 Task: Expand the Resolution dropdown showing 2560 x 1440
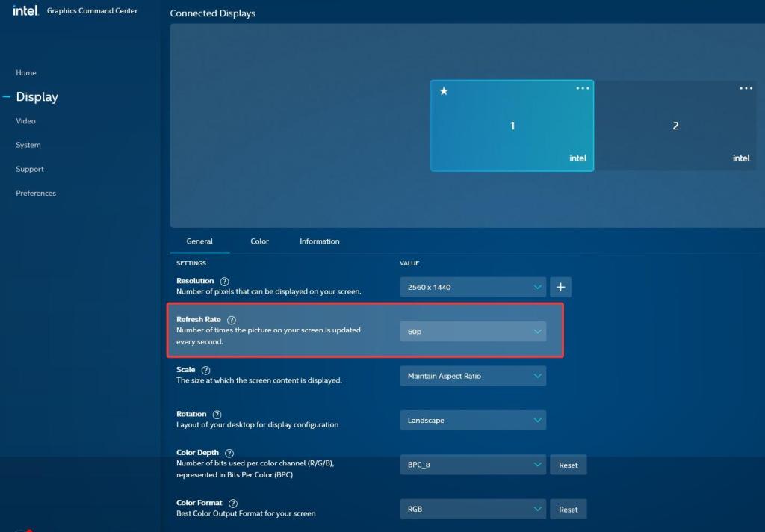point(473,287)
